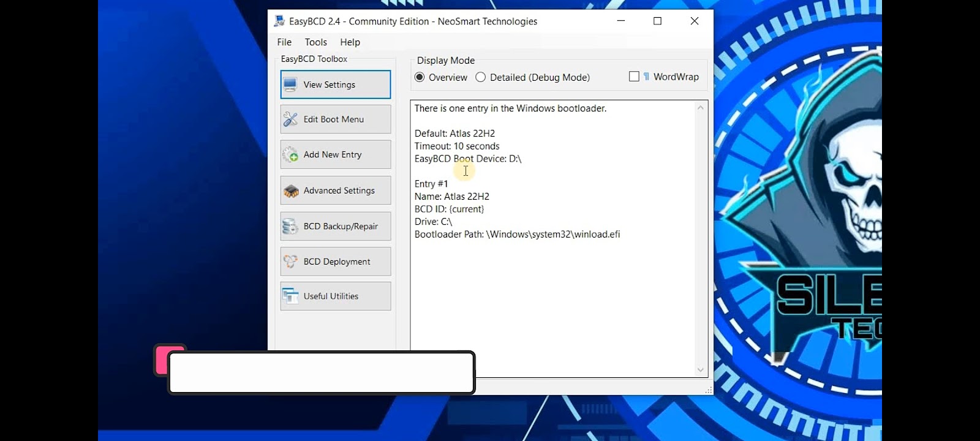This screenshot has height=441, width=980.
Task: Click the 'Bootloader Path' winload.efi line
Action: coord(518,235)
